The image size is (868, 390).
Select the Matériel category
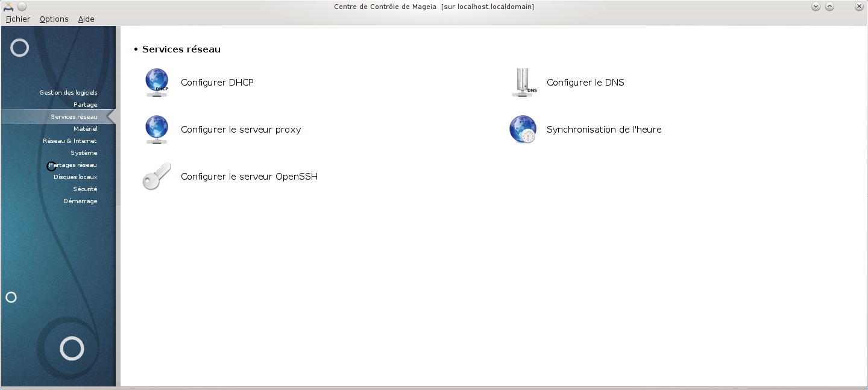[x=86, y=128]
